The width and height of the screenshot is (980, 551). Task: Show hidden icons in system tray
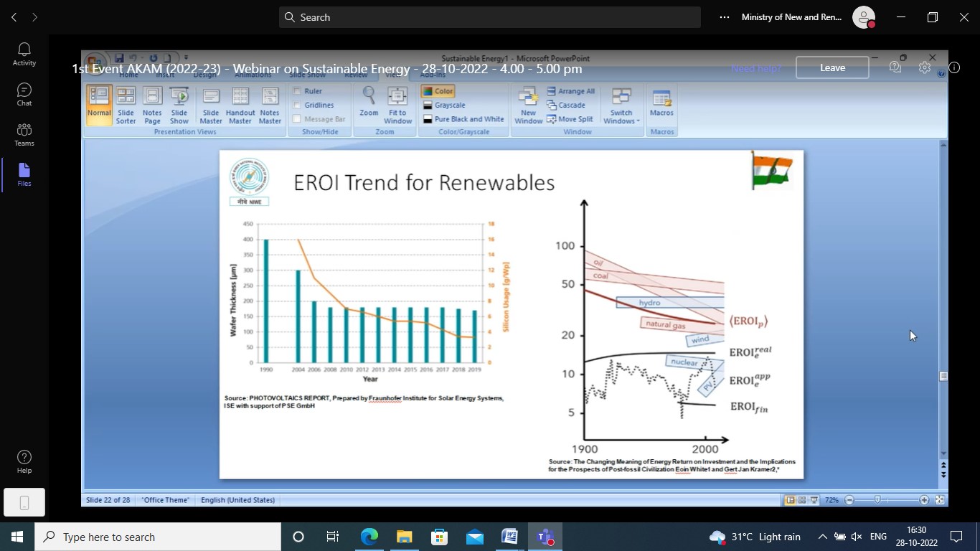click(822, 537)
